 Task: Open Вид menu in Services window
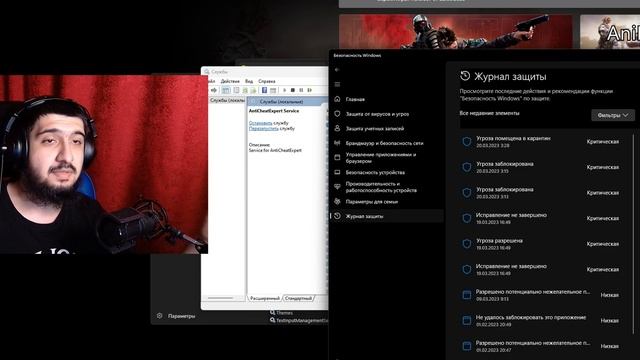(x=249, y=81)
